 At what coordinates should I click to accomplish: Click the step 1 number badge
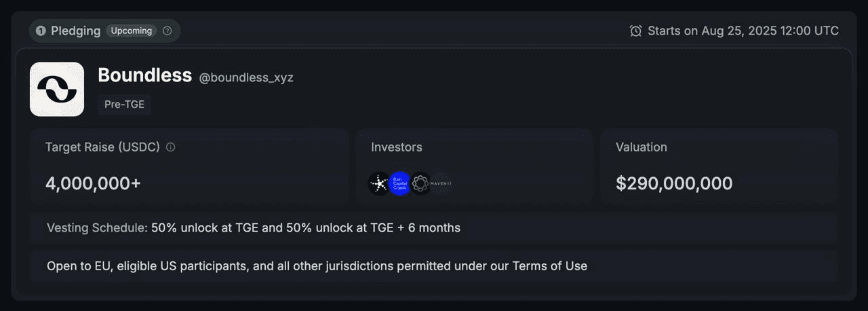coord(41,31)
